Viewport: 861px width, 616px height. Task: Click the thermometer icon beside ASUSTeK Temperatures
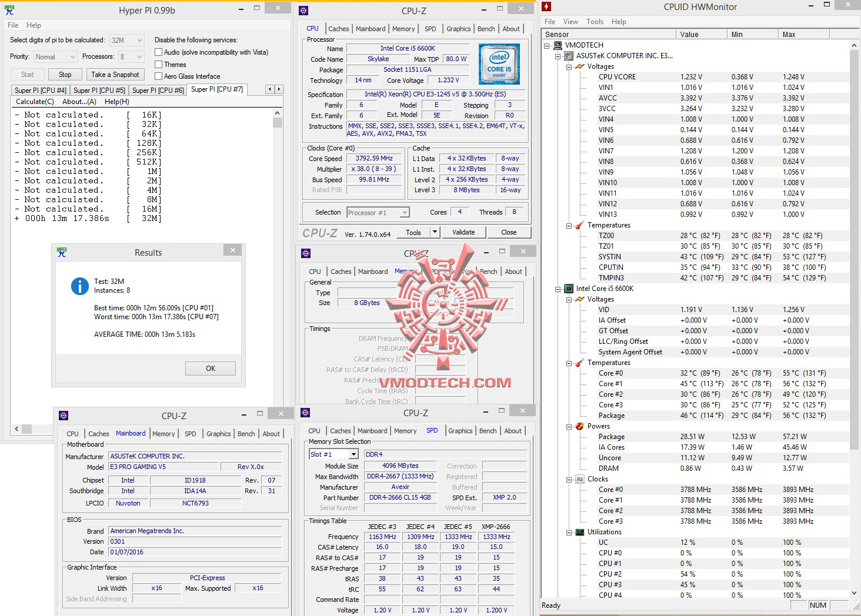(580, 225)
